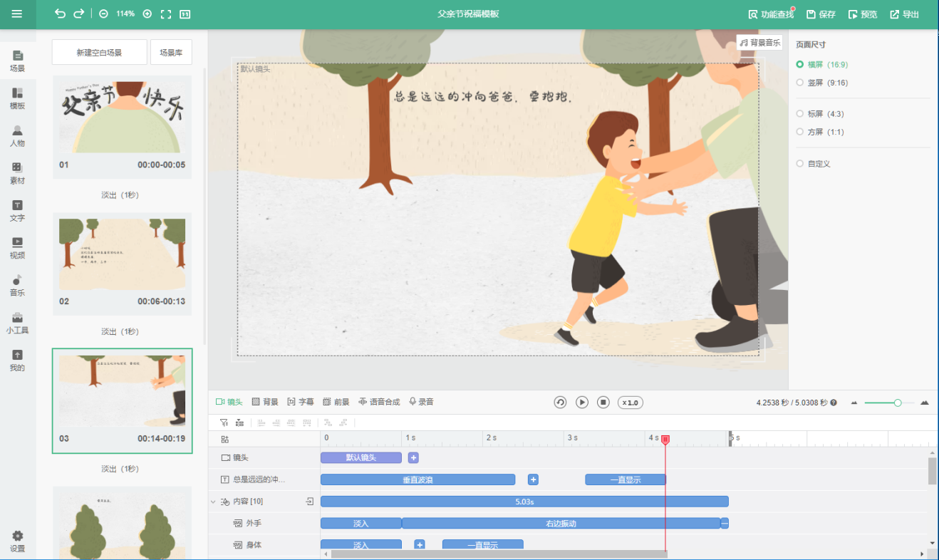Open the 模板 templates sidebar panel

(18, 99)
